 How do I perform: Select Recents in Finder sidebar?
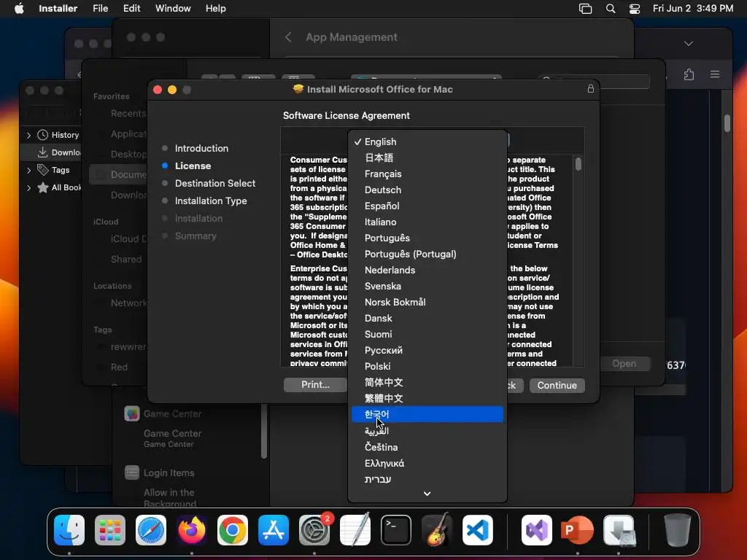click(128, 113)
